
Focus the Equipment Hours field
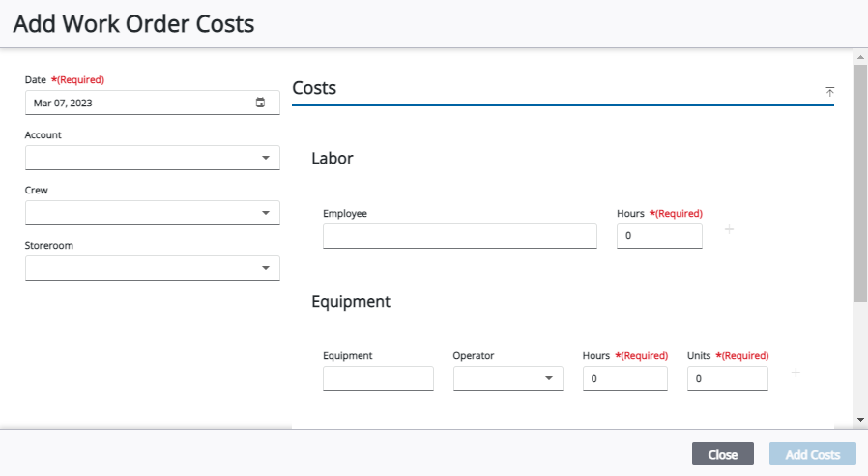click(624, 378)
